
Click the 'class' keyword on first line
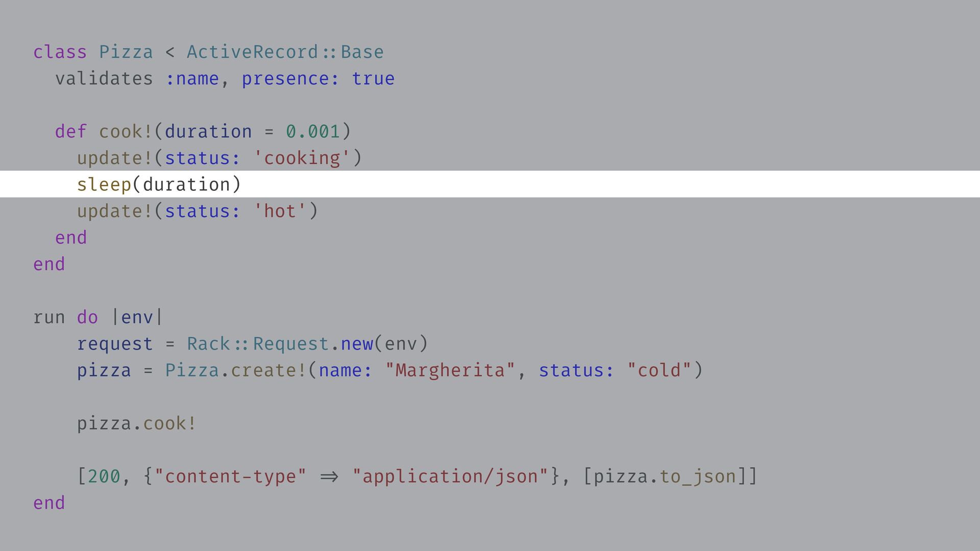(60, 52)
